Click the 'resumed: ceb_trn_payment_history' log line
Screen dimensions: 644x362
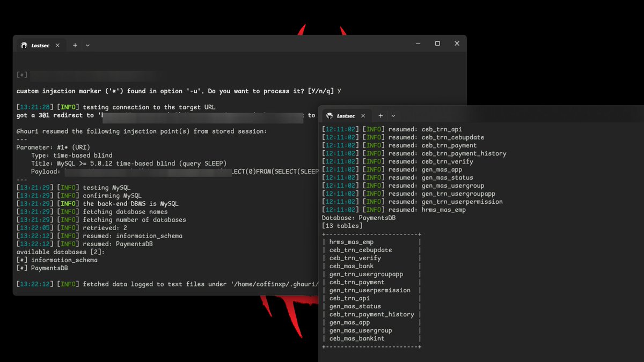click(x=414, y=153)
